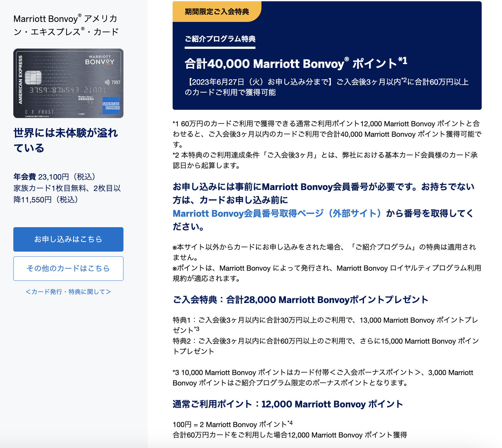Click the 年会費 23,100円（税込） text
The height and width of the screenshot is (448, 502).
(x=54, y=177)
